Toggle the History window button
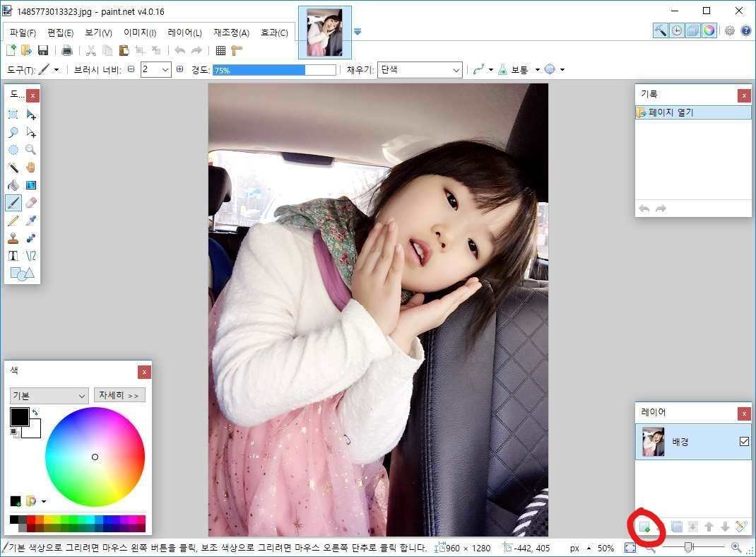This screenshot has height=557, width=756. [x=677, y=30]
